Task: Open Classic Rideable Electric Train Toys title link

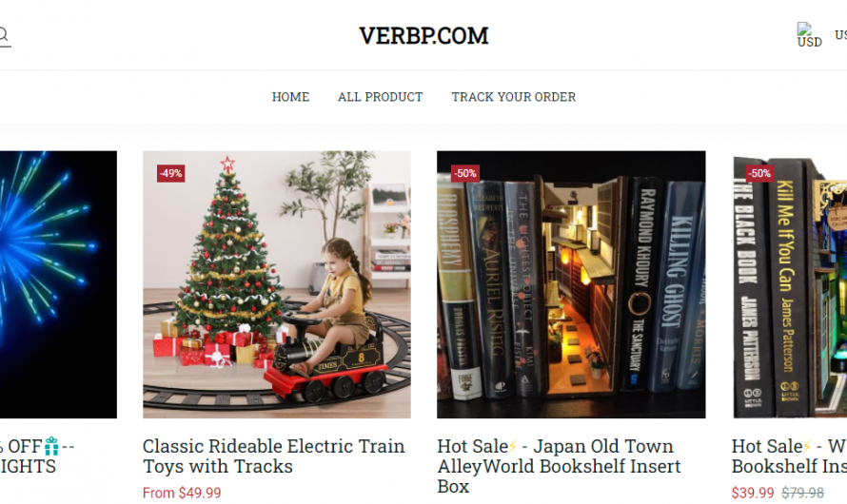Action: tap(273, 456)
